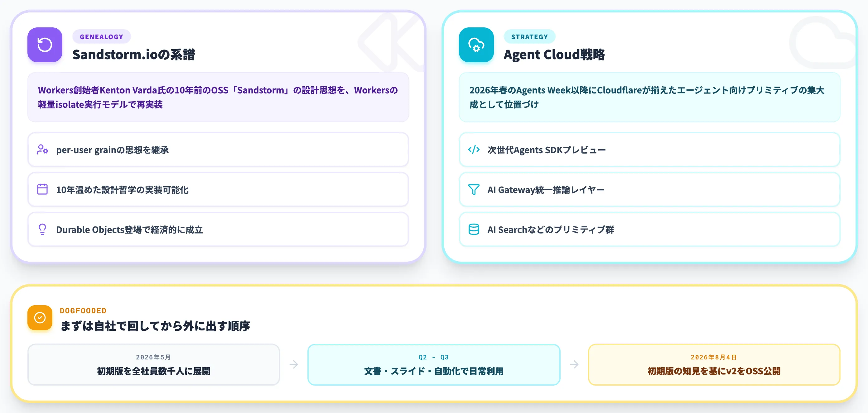Viewport: 868px width, 413px height.
Task: Click the text 初期版を全社員数千人に展開
Action: pos(154,371)
